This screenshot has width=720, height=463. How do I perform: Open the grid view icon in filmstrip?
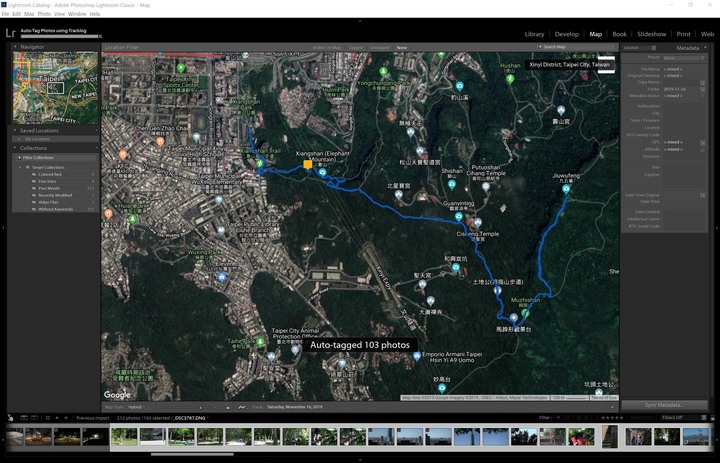(x=48, y=418)
